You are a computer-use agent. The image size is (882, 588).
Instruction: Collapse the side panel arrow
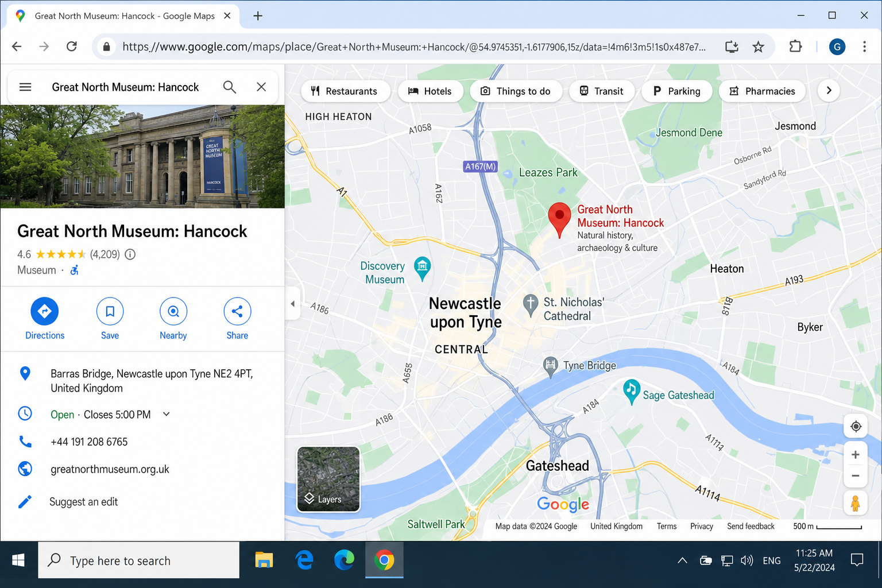[292, 304]
